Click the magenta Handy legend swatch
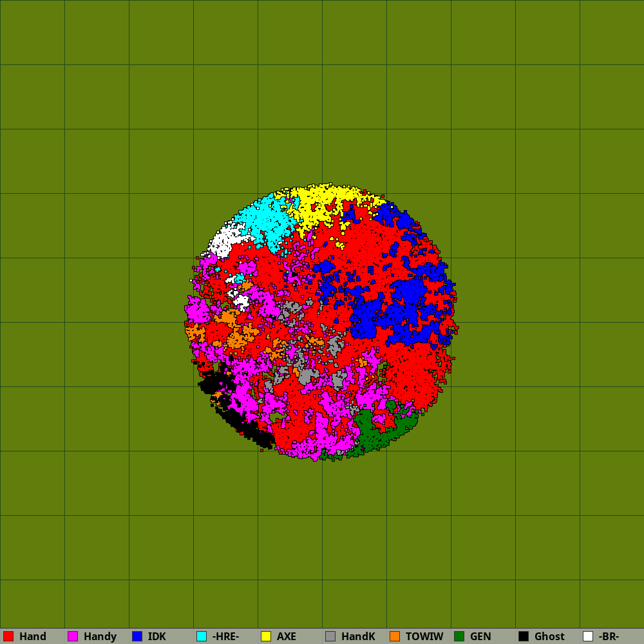Viewport: 644px width, 644px height. [x=73, y=636]
